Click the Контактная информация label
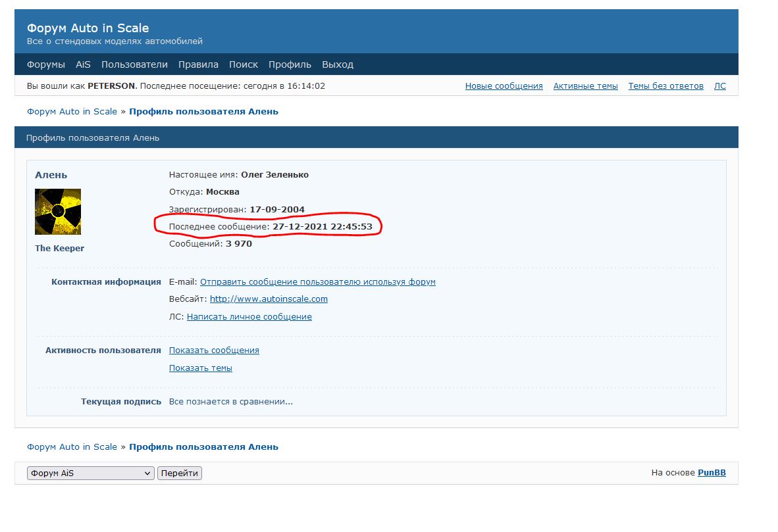This screenshot has height=532, width=778. point(106,281)
